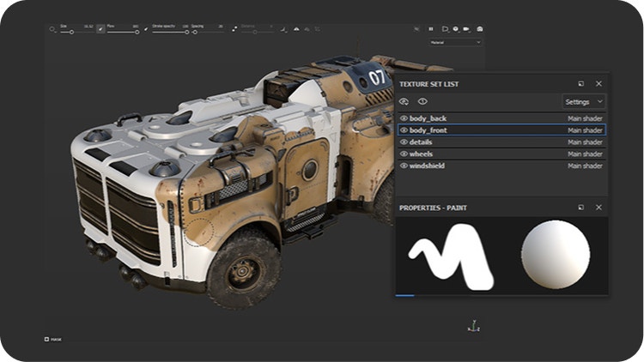644x362 pixels.
Task: Undock the Properties - Paint panel
Action: [581, 208]
